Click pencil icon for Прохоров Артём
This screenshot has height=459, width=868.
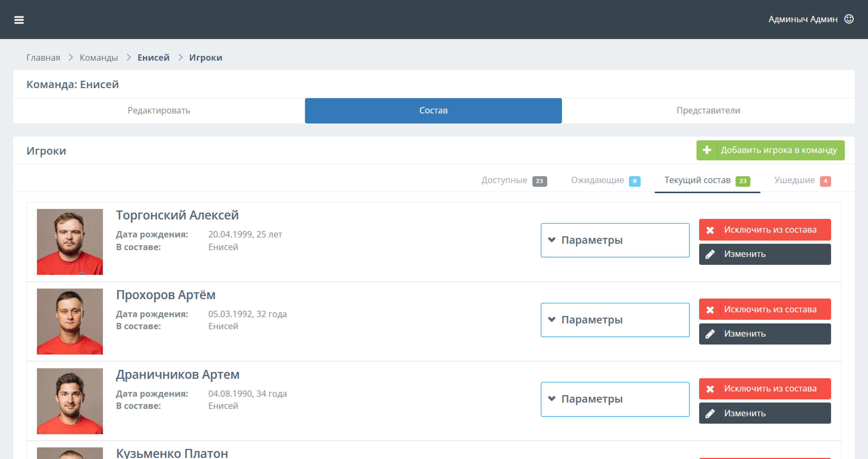tap(710, 334)
